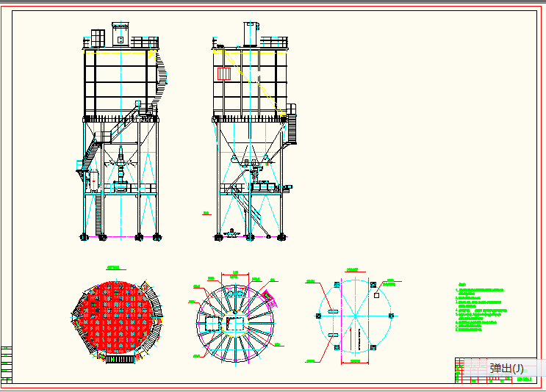The image size is (546, 392).
Task: Click the small square in foundation plan
Action: (x=376, y=297)
